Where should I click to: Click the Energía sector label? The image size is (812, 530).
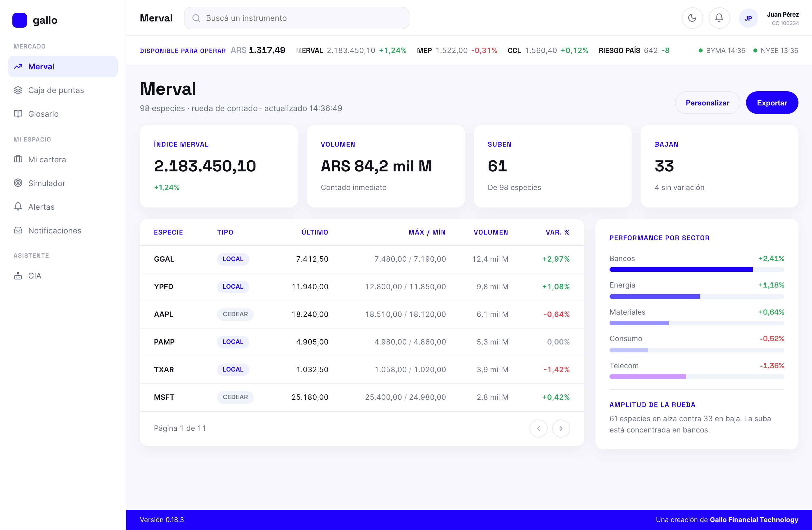[622, 285]
